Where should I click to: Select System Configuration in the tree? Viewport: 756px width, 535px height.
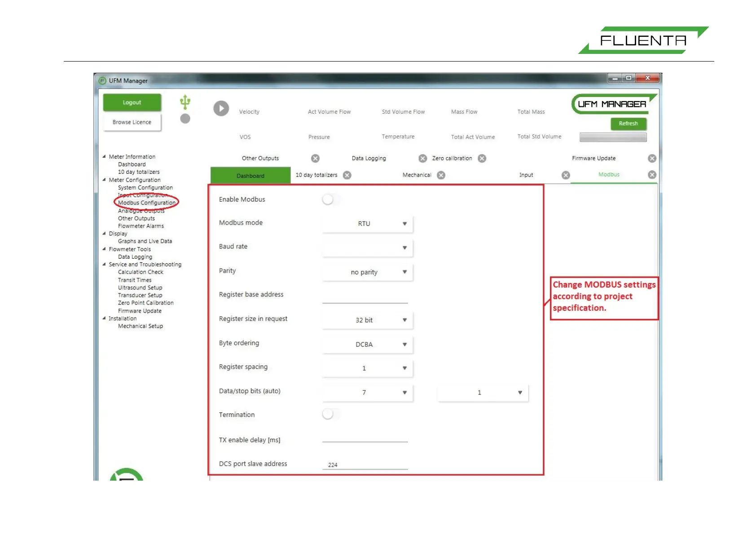tap(145, 188)
